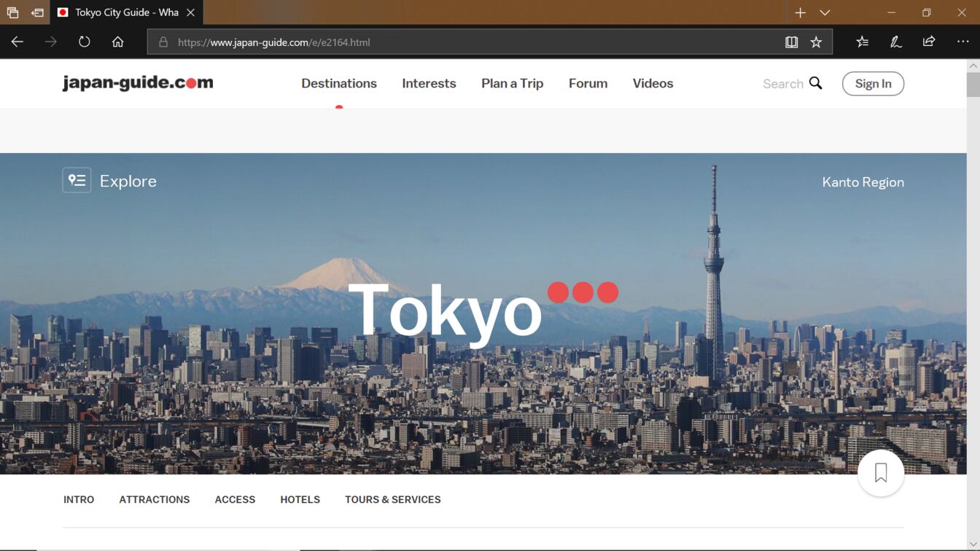Open the Plan a Trip menu

(513, 83)
